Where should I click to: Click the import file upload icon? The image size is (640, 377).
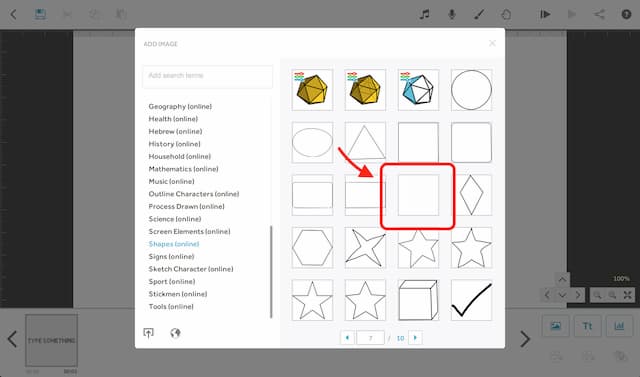tap(148, 333)
